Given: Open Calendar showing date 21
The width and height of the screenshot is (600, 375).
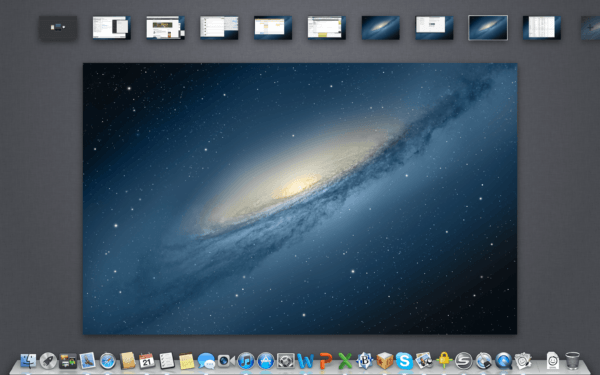Looking at the screenshot, I should [147, 361].
